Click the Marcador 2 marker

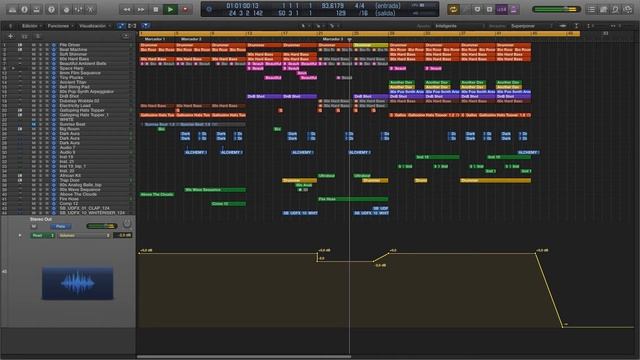[191, 39]
